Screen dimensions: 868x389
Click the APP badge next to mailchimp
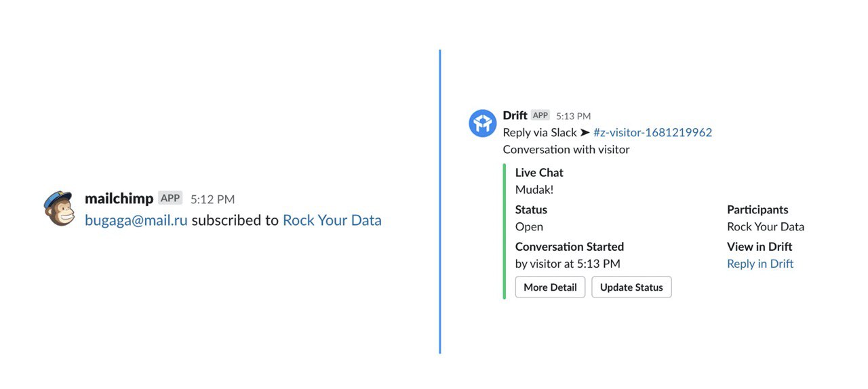point(170,198)
